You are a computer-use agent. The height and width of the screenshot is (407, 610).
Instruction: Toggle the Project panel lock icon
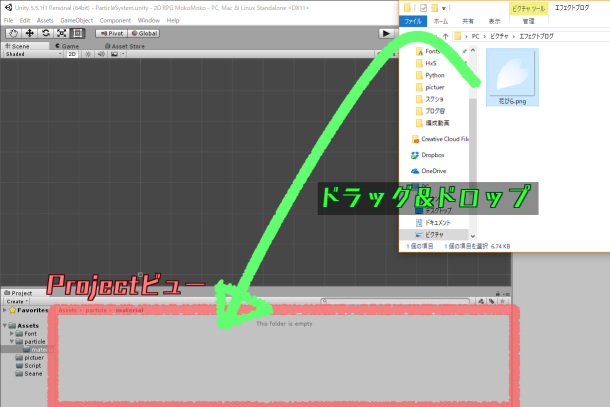tap(498, 293)
